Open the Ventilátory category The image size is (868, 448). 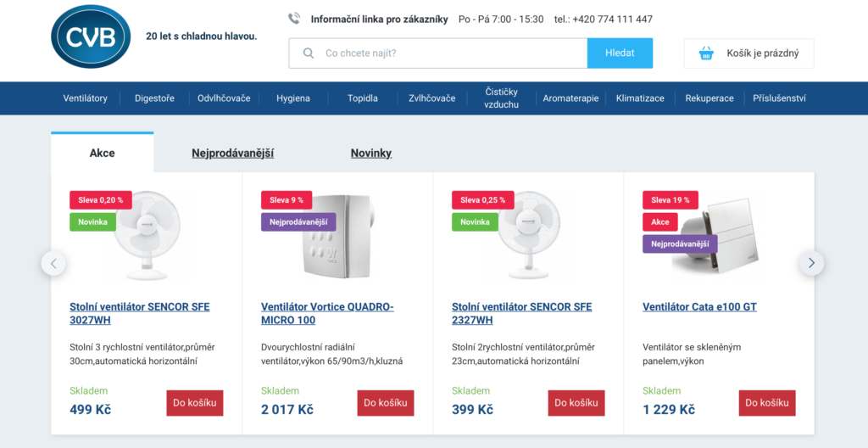[86, 98]
